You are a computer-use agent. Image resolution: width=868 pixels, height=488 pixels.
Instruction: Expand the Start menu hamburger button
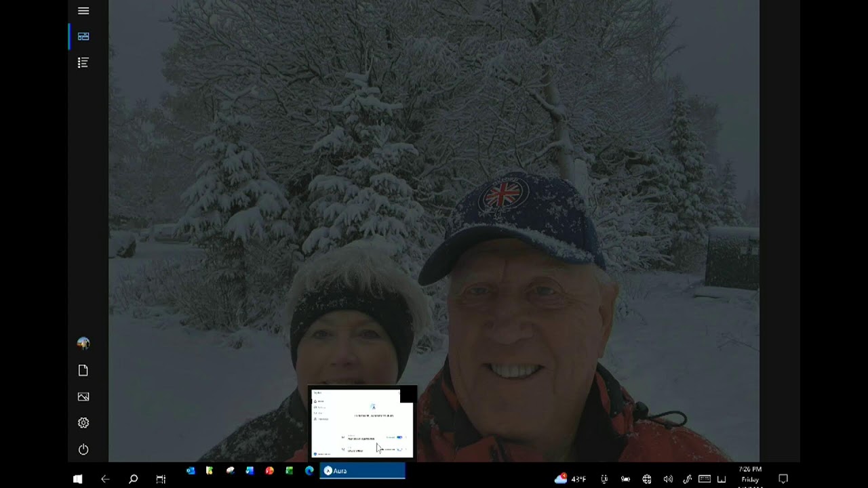[83, 11]
